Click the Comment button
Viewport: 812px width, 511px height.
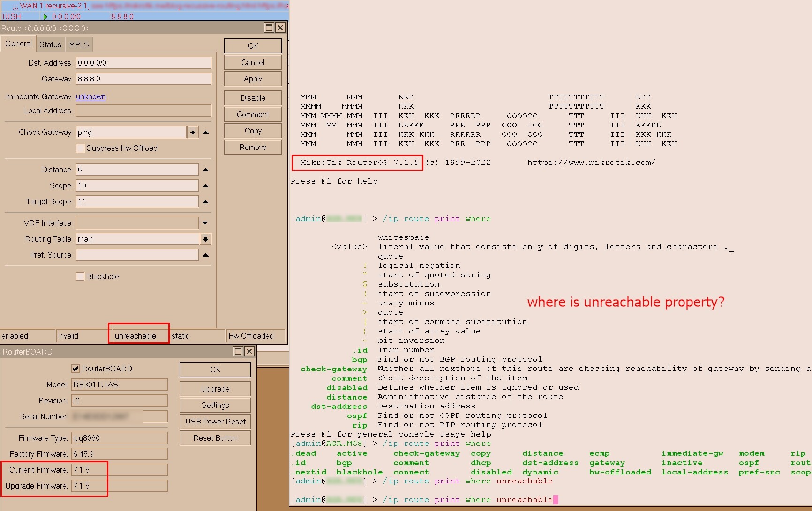coord(252,114)
